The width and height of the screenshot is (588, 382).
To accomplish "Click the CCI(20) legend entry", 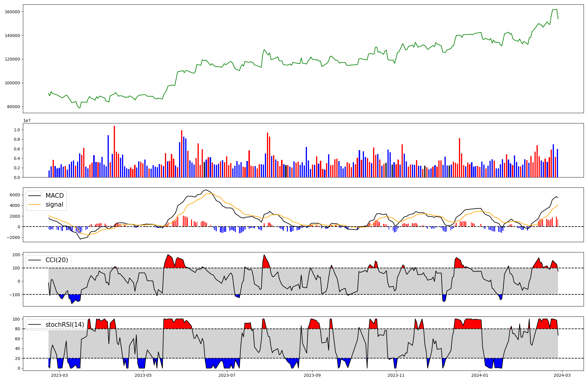I will tap(56, 260).
